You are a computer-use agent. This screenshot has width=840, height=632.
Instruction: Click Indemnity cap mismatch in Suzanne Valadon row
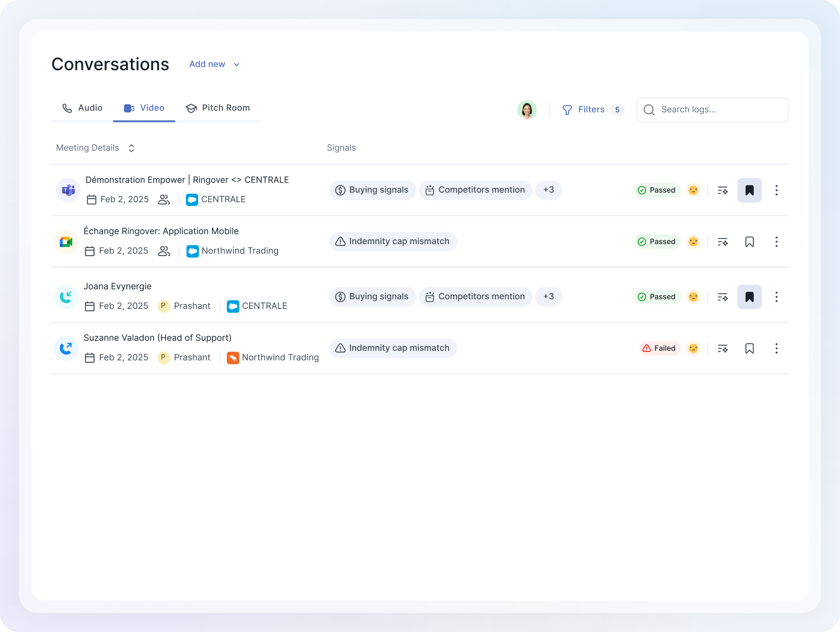coord(393,348)
